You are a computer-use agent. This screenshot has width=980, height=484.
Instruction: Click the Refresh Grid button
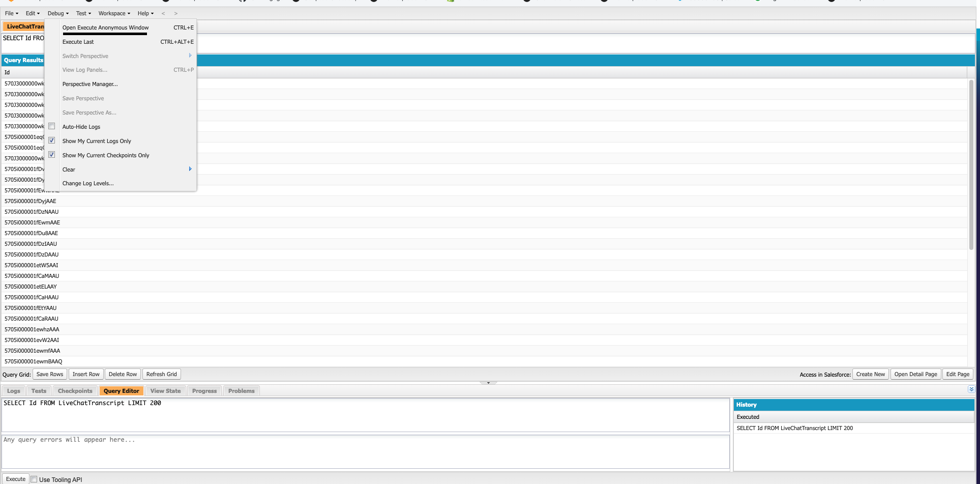click(162, 374)
